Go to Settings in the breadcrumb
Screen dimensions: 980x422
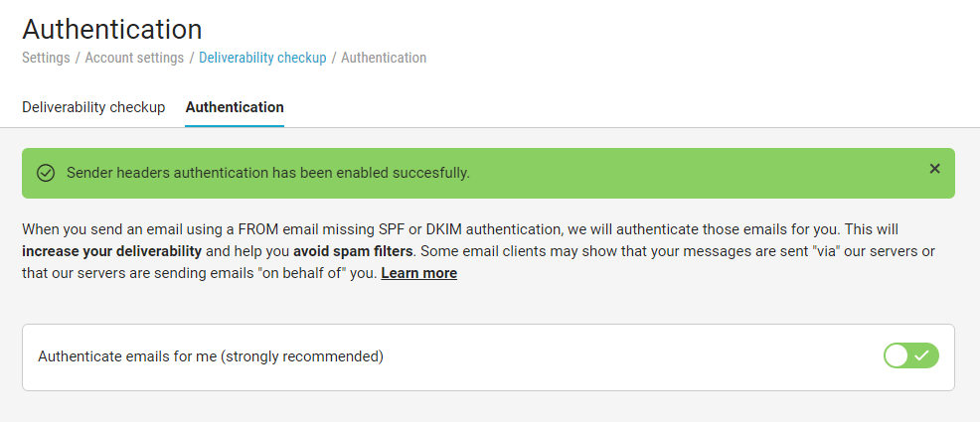[x=46, y=58]
